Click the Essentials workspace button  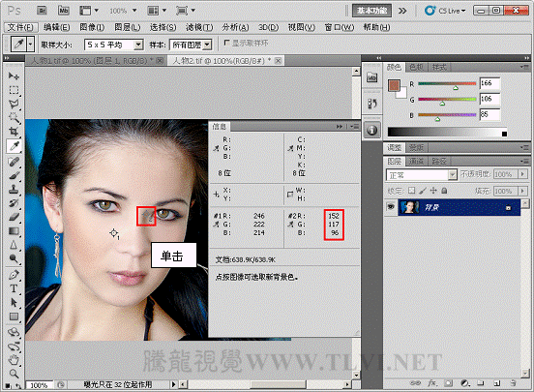tap(371, 11)
